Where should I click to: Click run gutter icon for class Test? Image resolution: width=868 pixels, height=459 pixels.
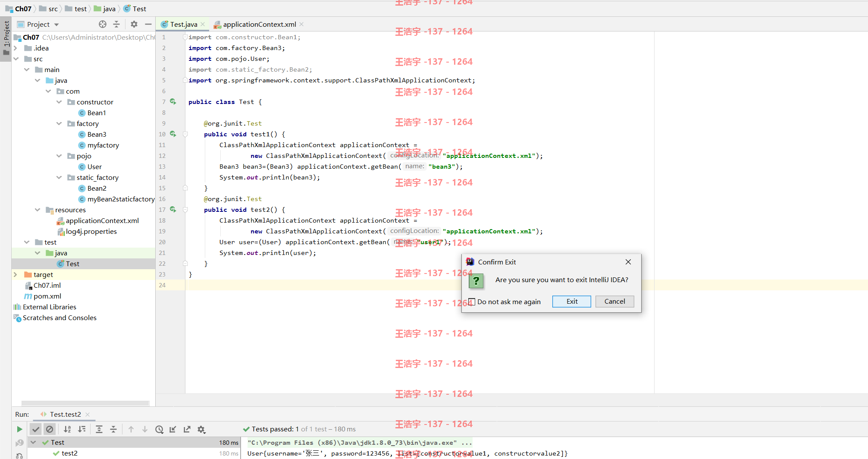coord(173,101)
